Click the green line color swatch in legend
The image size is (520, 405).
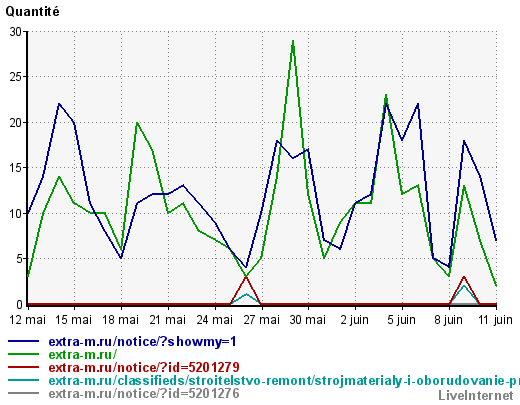point(23,354)
